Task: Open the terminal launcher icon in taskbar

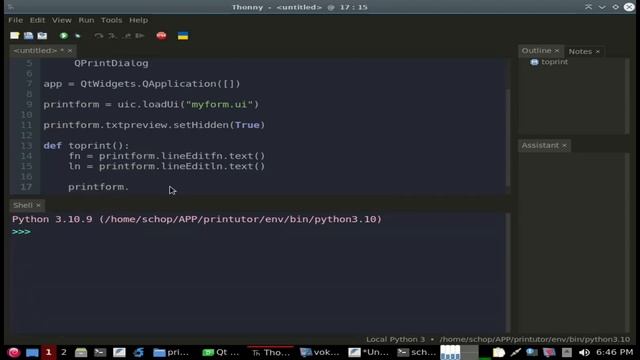Action: point(100,352)
